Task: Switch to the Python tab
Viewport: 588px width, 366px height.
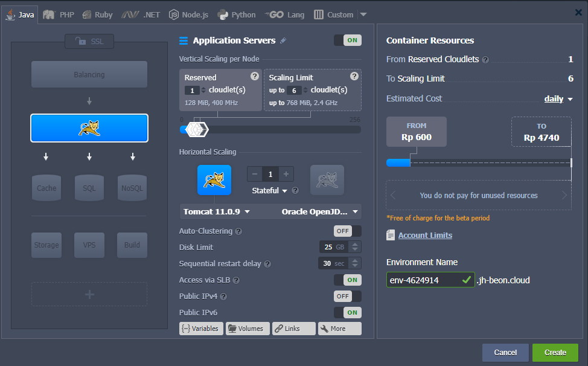Action: [237, 14]
